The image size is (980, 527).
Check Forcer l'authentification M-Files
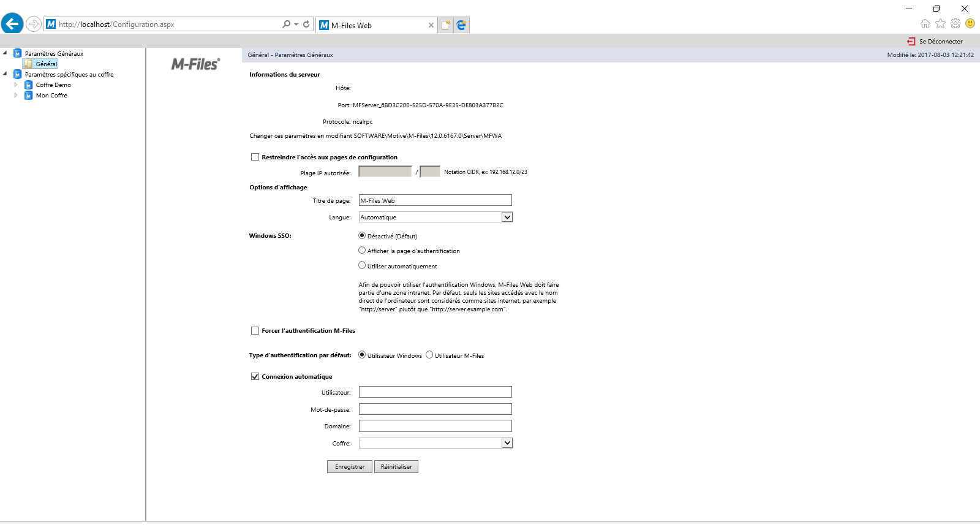[x=255, y=331]
